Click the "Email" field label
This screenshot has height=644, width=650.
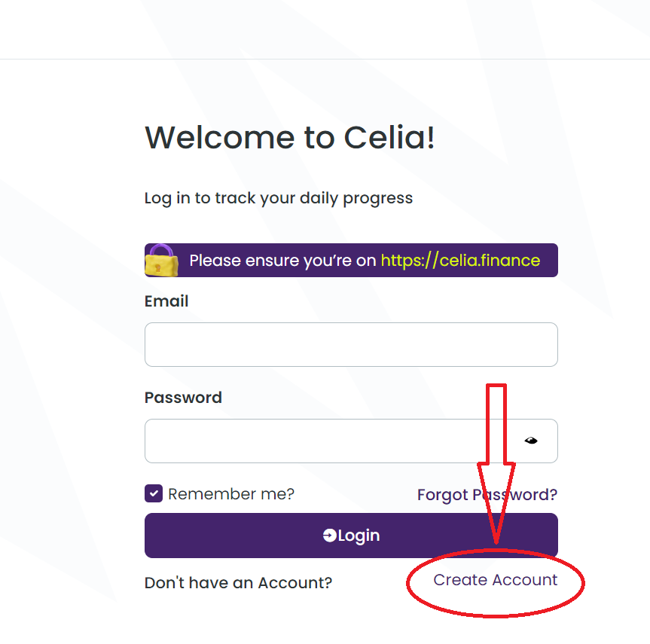166,301
